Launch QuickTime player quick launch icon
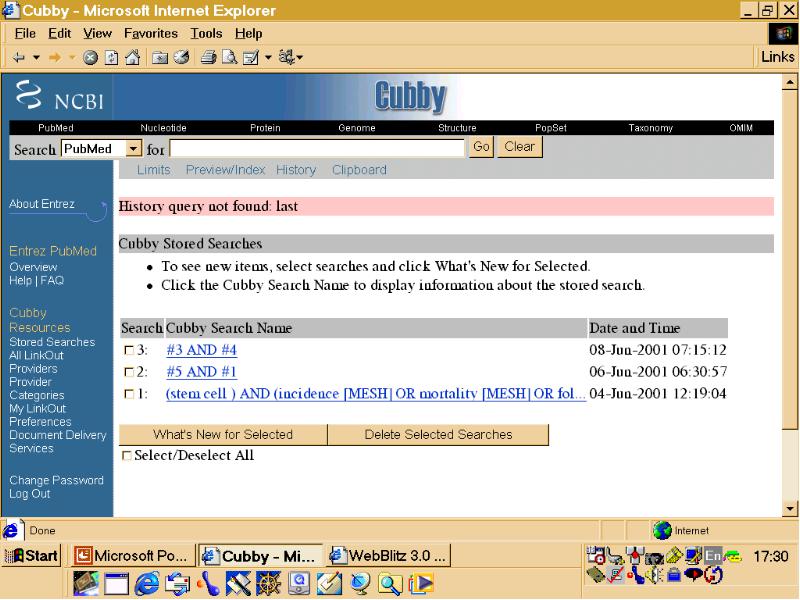 pos(299,584)
